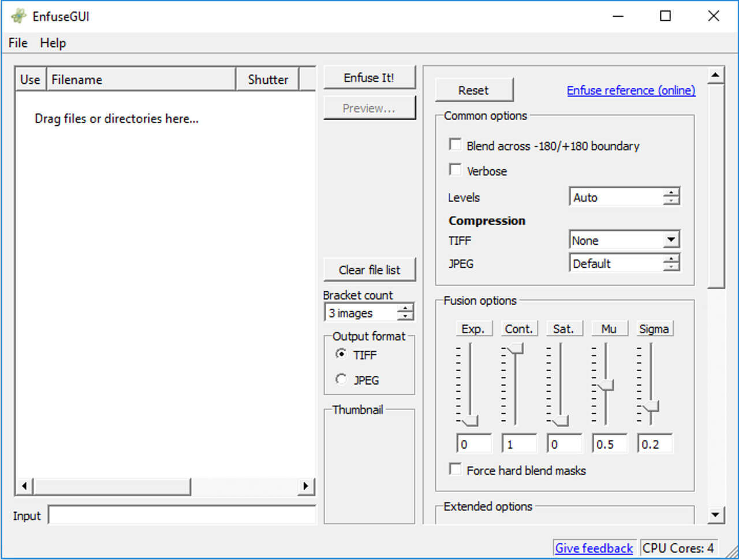This screenshot has width=739, height=560.
Task: Open the Help menu
Action: pos(53,43)
